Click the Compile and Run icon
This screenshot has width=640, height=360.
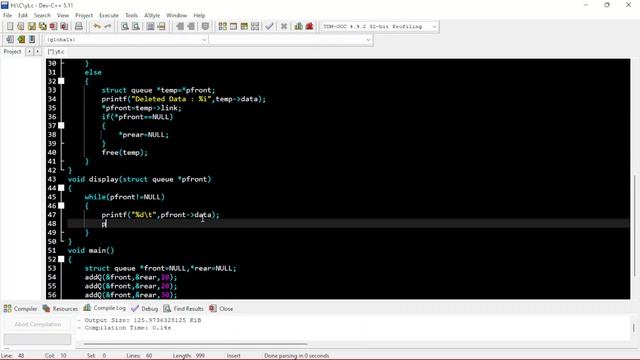tap(244, 27)
